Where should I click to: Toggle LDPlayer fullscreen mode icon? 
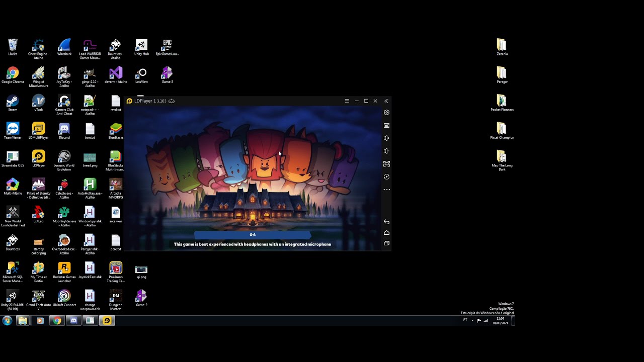coord(386,164)
